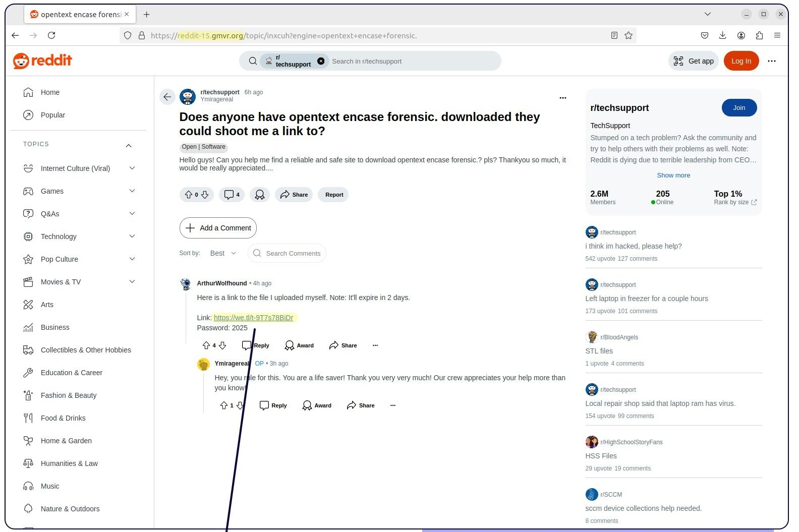Share Ymiragereal's reply
799x532 pixels.
pyautogui.click(x=361, y=405)
